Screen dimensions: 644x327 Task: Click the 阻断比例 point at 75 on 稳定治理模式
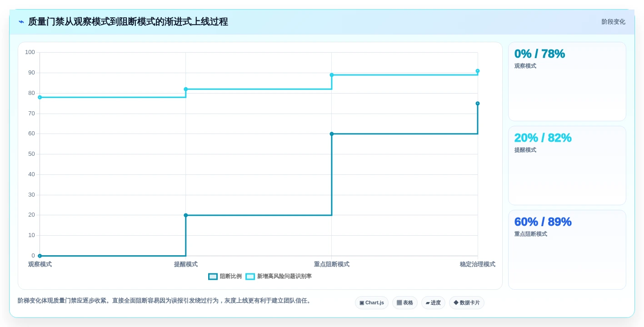478,104
